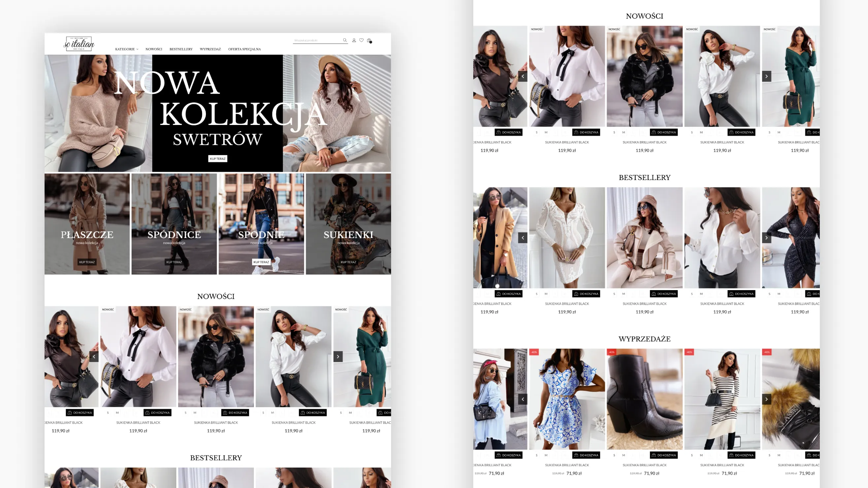
Task: Open the NOWOŚCI menu item in header
Action: (154, 49)
